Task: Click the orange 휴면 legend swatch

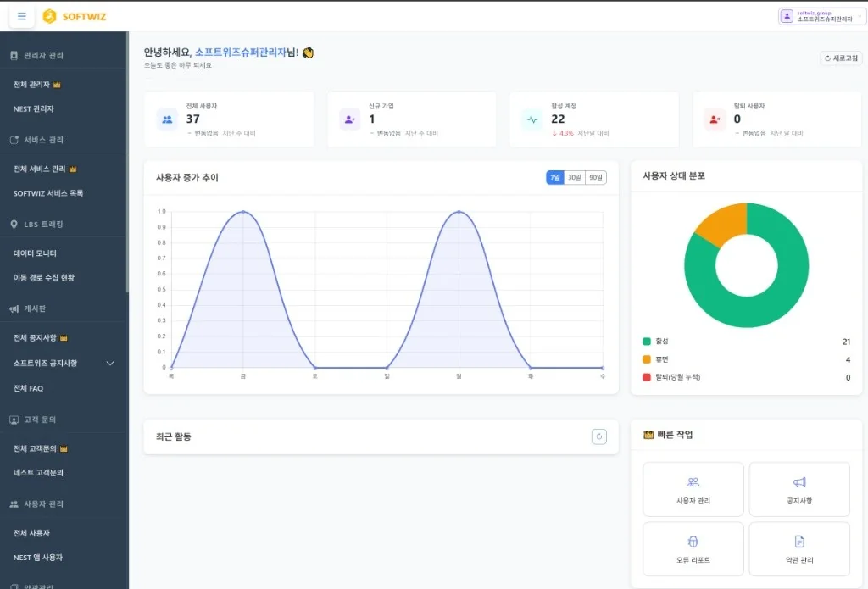Action: (646, 359)
